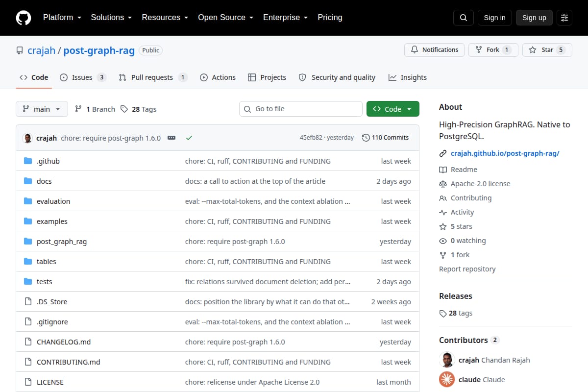Click the tag icon under Releases

click(x=443, y=314)
